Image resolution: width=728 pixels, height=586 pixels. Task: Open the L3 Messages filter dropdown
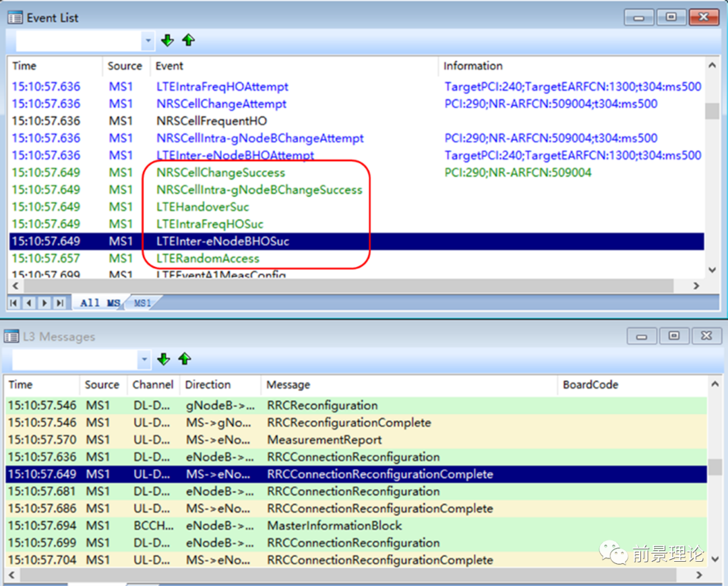[x=144, y=359]
